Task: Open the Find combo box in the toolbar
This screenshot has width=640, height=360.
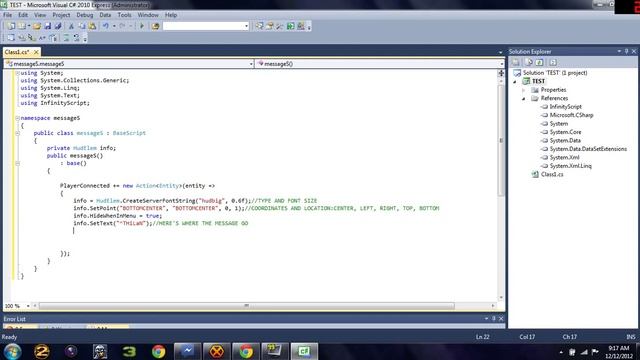Action: pyautogui.click(x=206, y=26)
